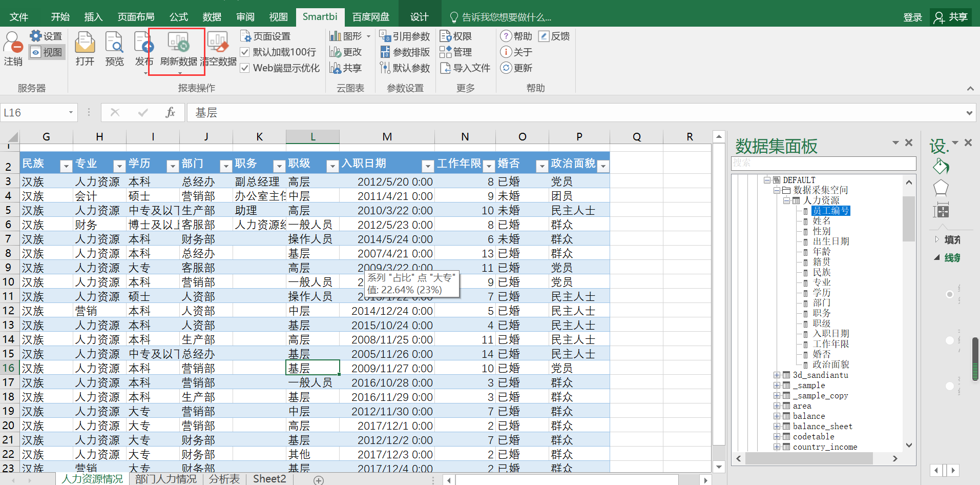Switch to the 百度网盘 ribbon tab

tap(371, 17)
